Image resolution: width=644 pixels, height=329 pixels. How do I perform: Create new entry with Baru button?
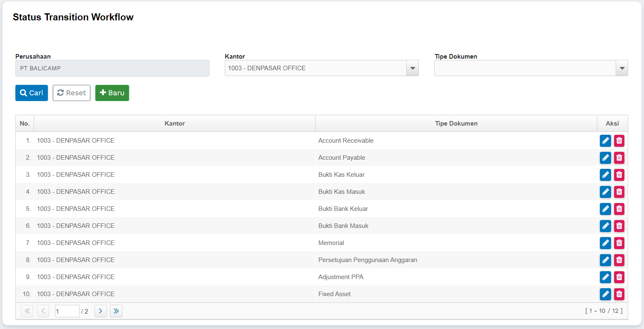coord(112,93)
